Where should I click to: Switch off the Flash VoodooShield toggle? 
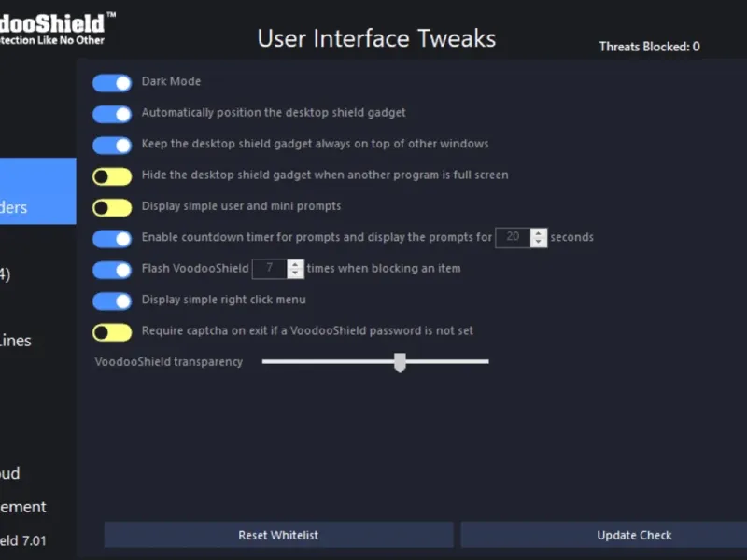coord(111,270)
